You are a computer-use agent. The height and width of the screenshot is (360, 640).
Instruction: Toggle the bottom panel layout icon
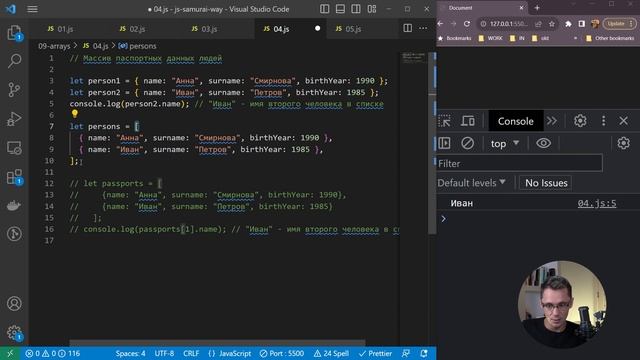click(x=340, y=9)
